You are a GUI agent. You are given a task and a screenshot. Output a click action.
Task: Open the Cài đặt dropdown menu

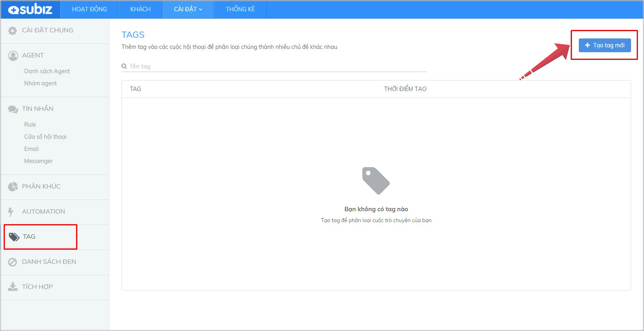click(x=188, y=9)
